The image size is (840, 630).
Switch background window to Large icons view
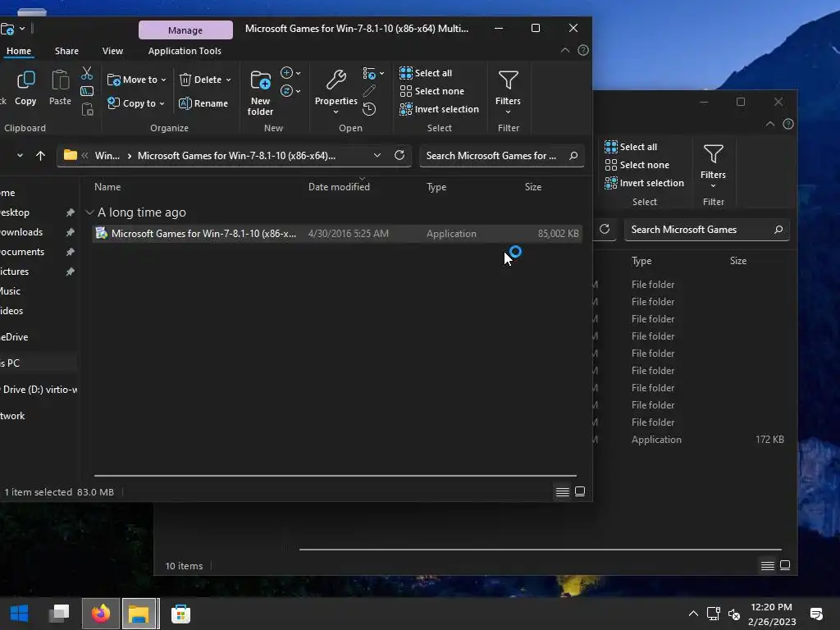tap(785, 566)
